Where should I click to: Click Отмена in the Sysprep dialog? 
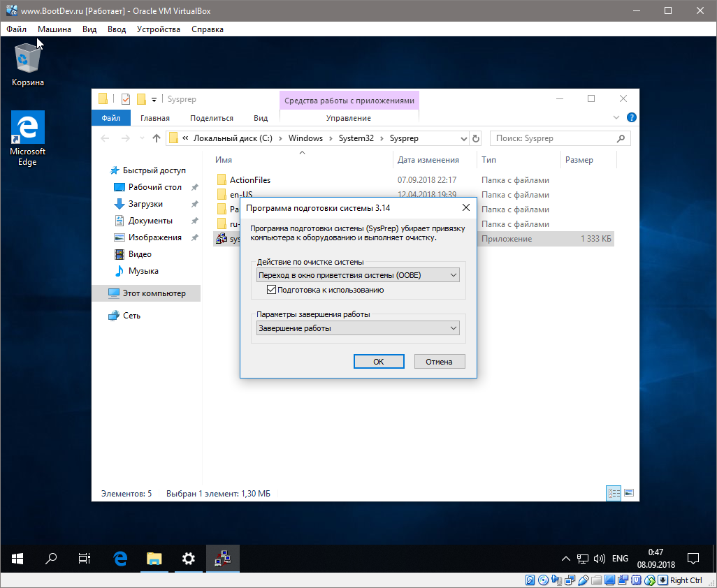point(439,361)
